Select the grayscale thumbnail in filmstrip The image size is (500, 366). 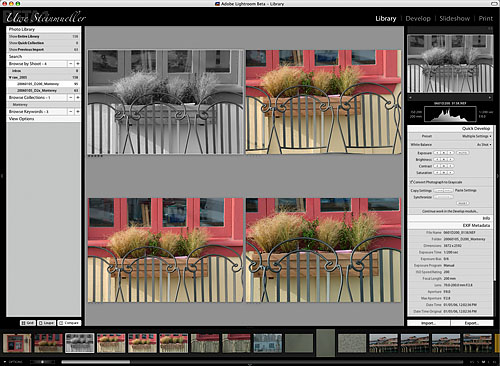pos(80,343)
